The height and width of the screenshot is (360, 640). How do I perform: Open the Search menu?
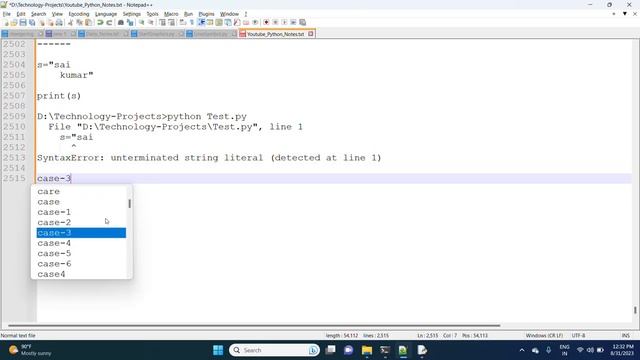tap(38, 14)
